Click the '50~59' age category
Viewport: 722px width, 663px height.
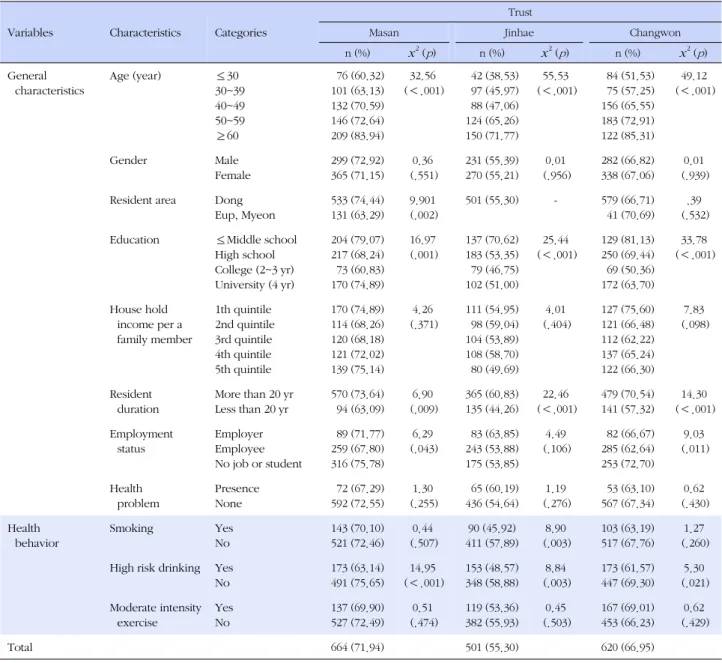[x=230, y=121]
